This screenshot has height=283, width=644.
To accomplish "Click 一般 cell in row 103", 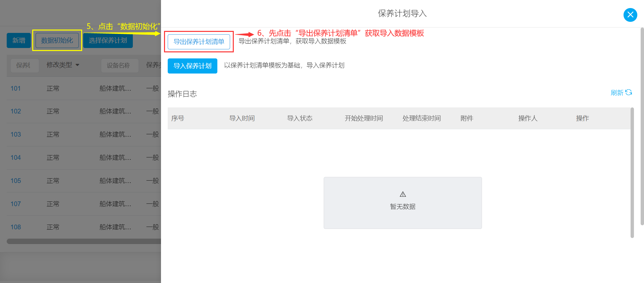I will [153, 134].
